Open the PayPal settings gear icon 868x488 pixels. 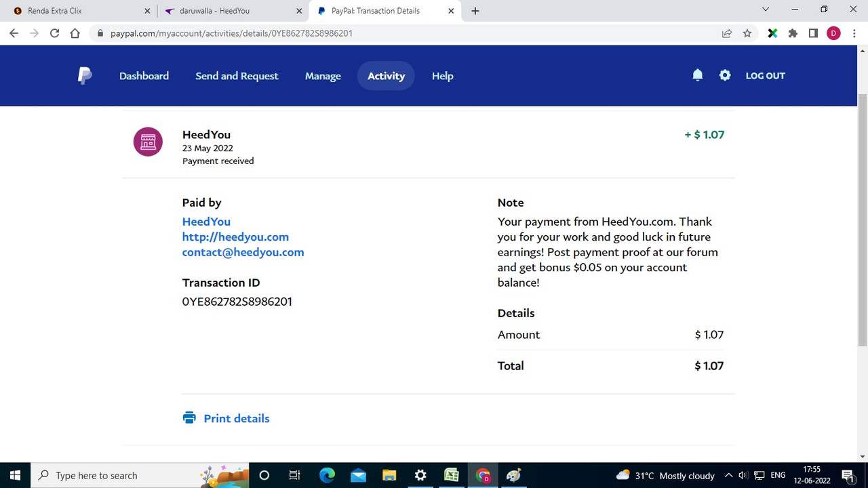pyautogui.click(x=725, y=75)
